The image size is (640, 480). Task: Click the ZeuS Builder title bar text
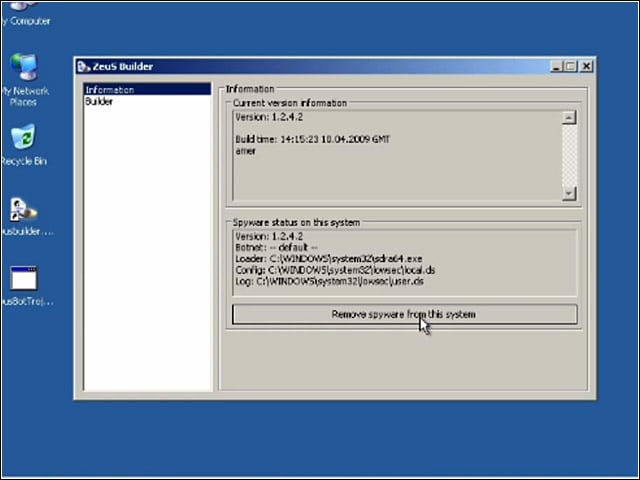123,67
